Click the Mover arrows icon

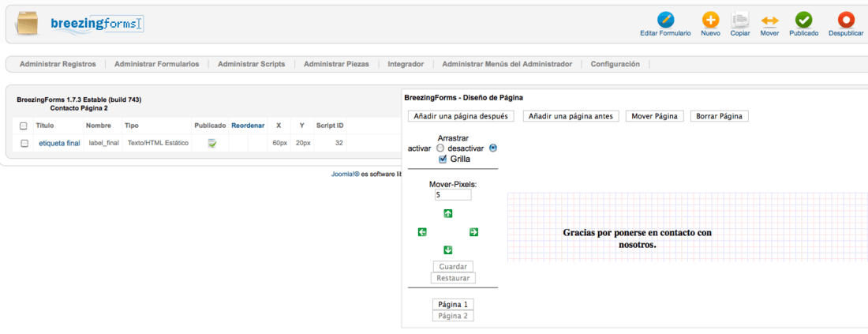(769, 21)
